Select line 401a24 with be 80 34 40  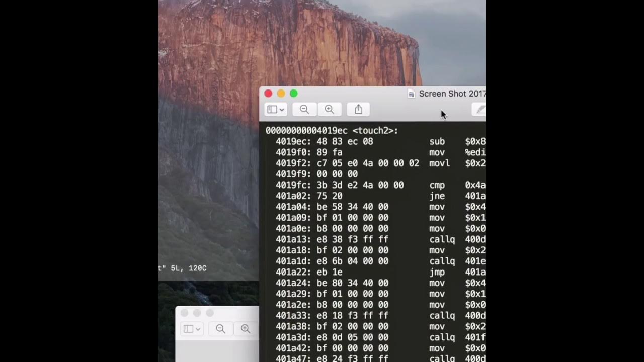pos(380,283)
